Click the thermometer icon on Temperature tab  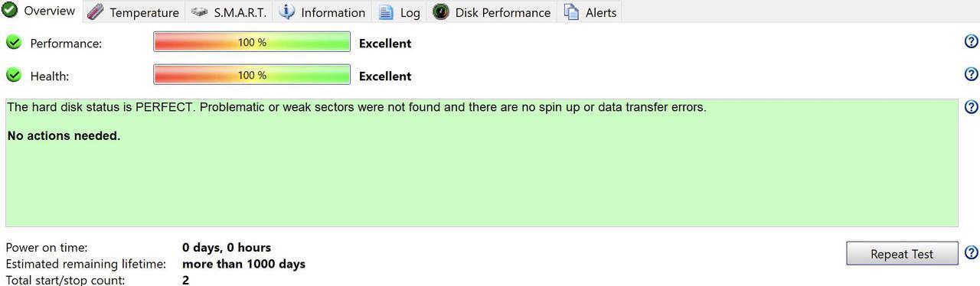tap(95, 12)
